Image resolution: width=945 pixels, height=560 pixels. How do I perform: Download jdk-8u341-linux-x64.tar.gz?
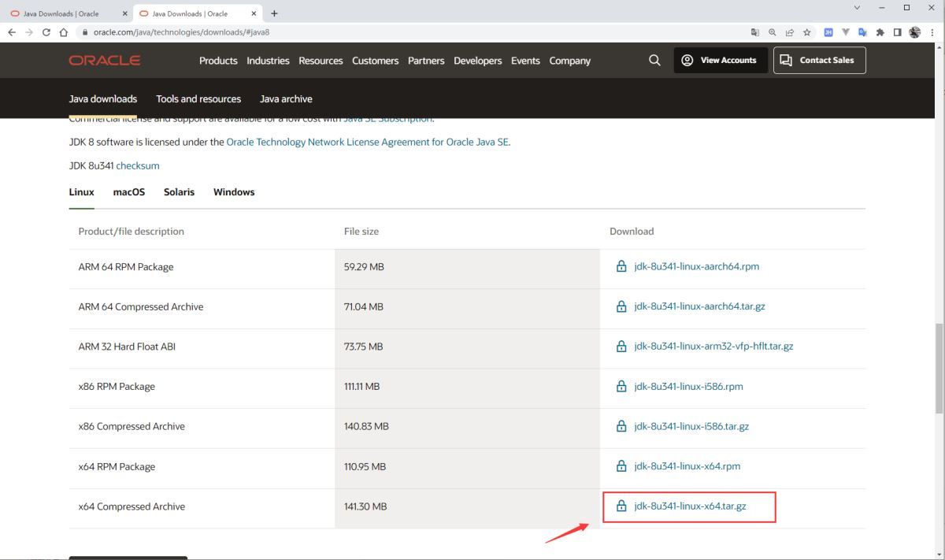(x=690, y=506)
